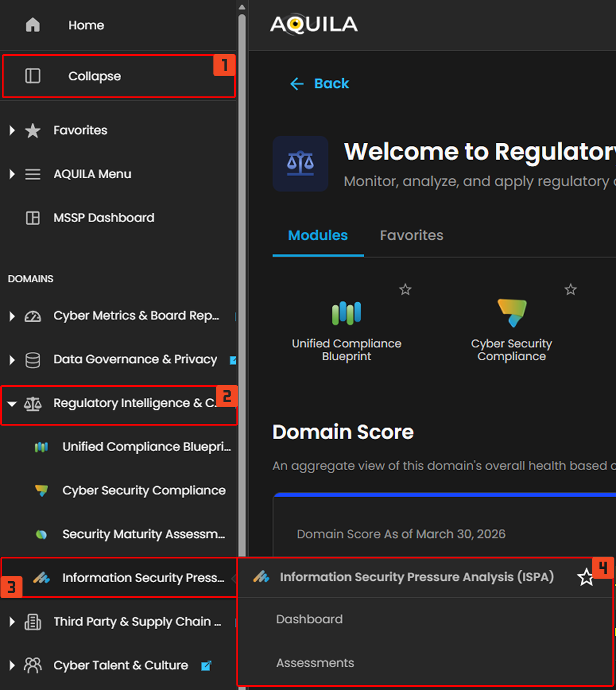Switch to the Favorites tab in main panel
The width and height of the screenshot is (616, 690).
tap(412, 236)
